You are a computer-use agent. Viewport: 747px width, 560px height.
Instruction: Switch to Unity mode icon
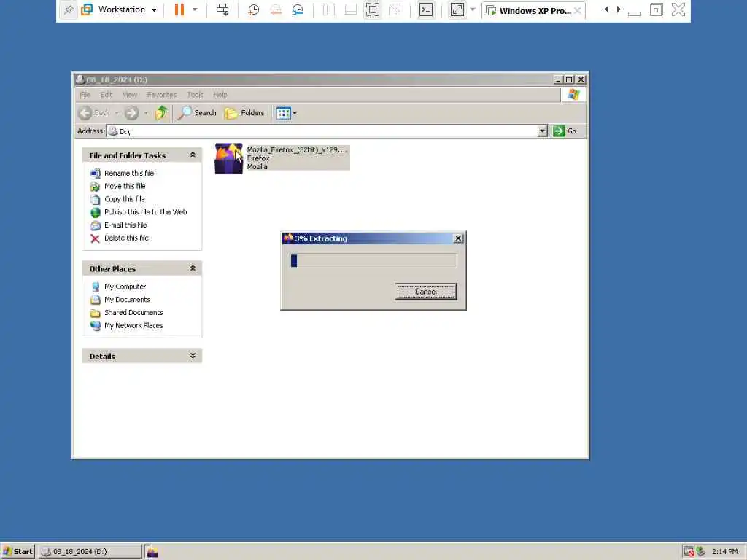click(x=395, y=9)
